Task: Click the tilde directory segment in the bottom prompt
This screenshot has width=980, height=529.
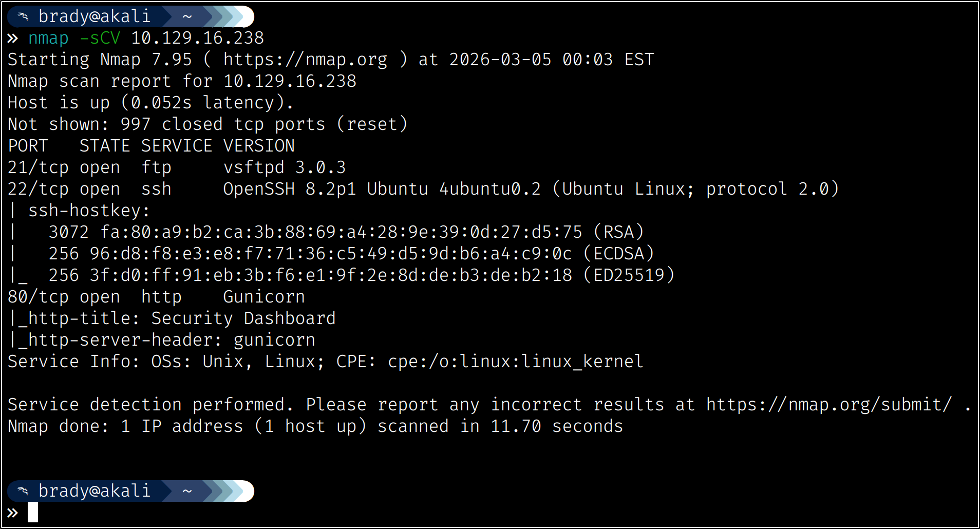Action: coord(187,491)
